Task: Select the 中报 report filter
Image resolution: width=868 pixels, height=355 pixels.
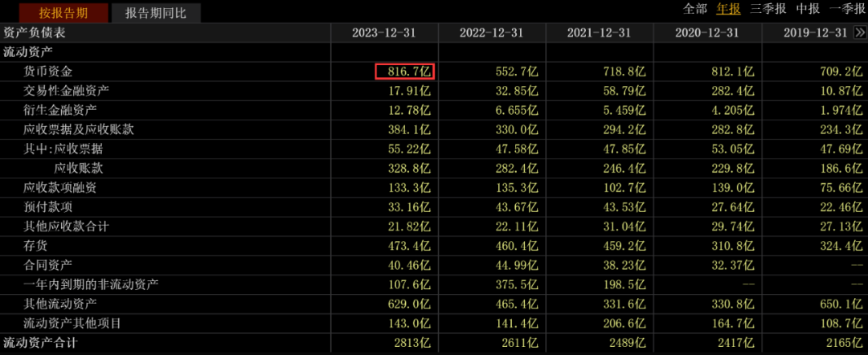Action: (808, 9)
